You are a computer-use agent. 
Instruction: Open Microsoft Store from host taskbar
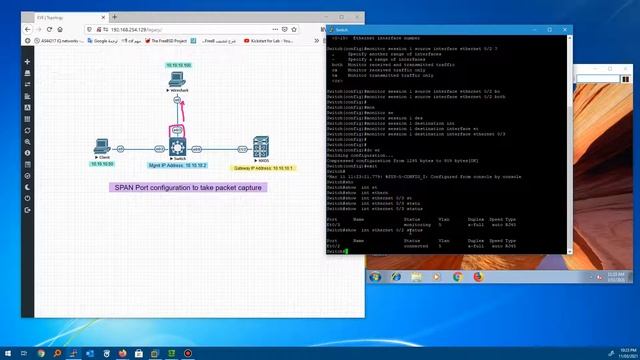click(x=139, y=353)
